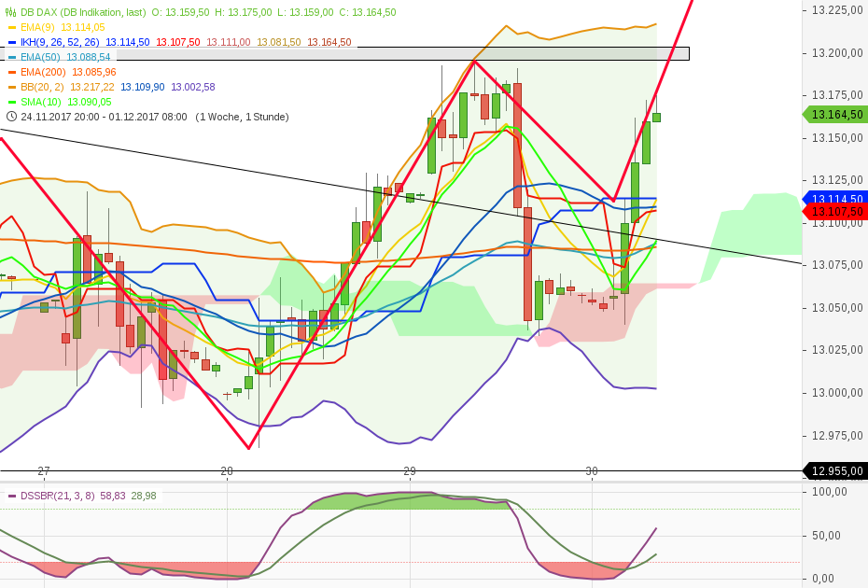
Task: Click the candlestick symbol beside DB DAX
Action: point(10,12)
